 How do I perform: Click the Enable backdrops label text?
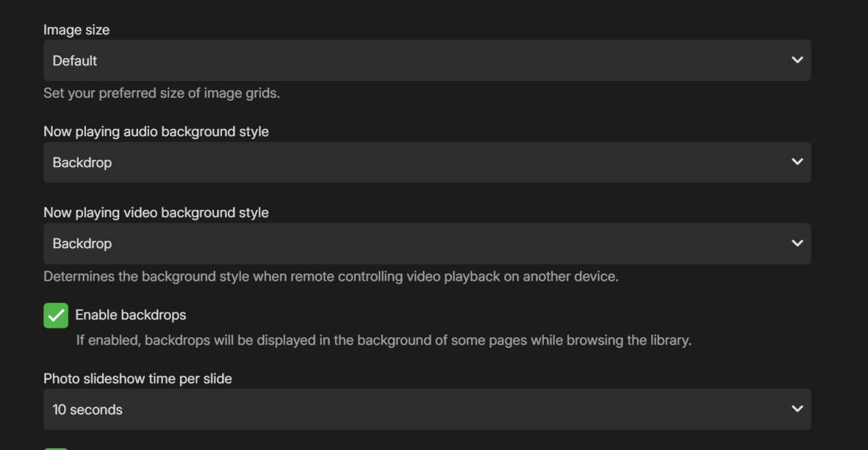coord(131,315)
